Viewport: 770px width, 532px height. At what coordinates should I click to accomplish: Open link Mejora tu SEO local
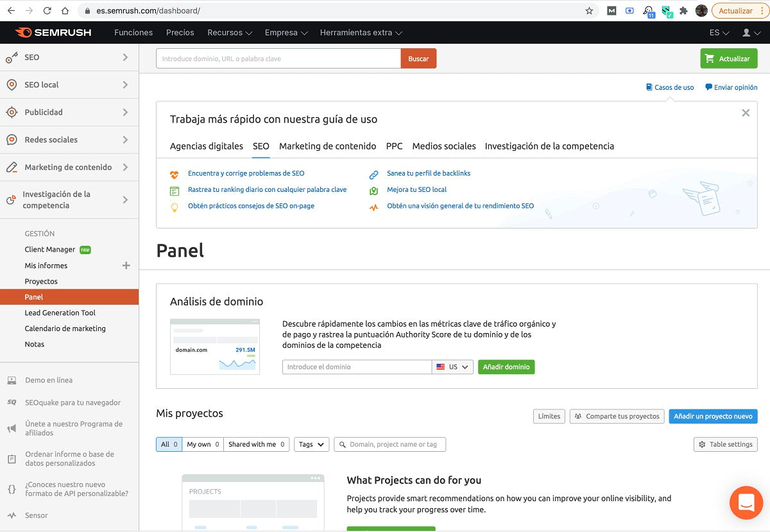[x=416, y=190]
